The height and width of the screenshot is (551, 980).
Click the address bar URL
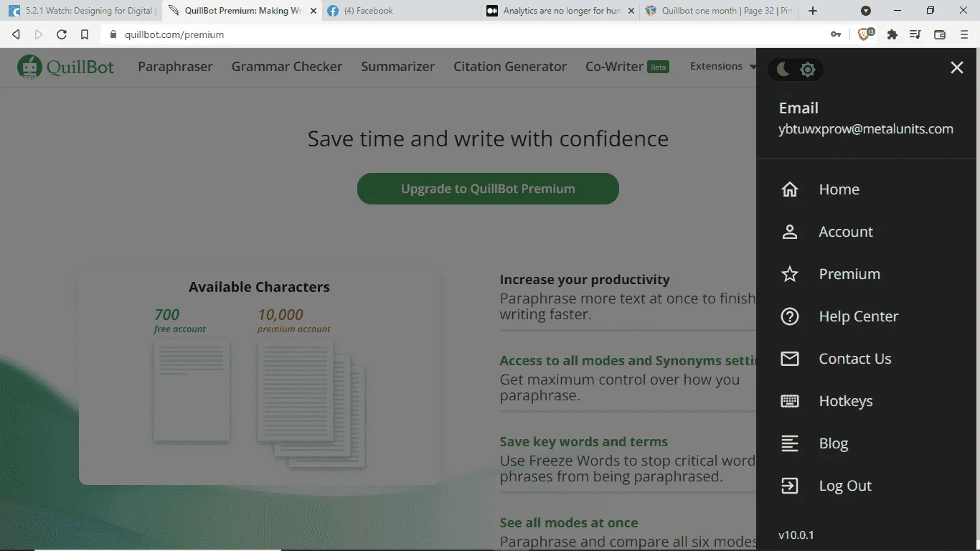pos(174,34)
